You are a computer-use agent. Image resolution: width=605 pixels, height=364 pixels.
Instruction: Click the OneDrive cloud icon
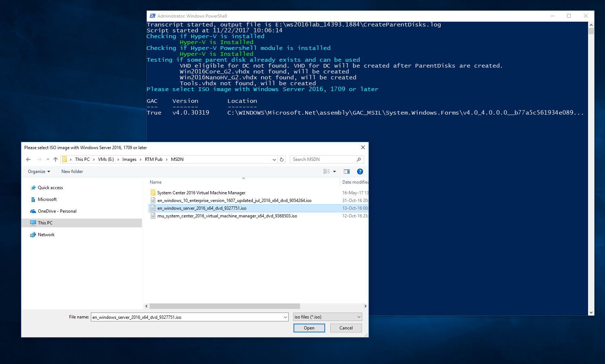[33, 211]
